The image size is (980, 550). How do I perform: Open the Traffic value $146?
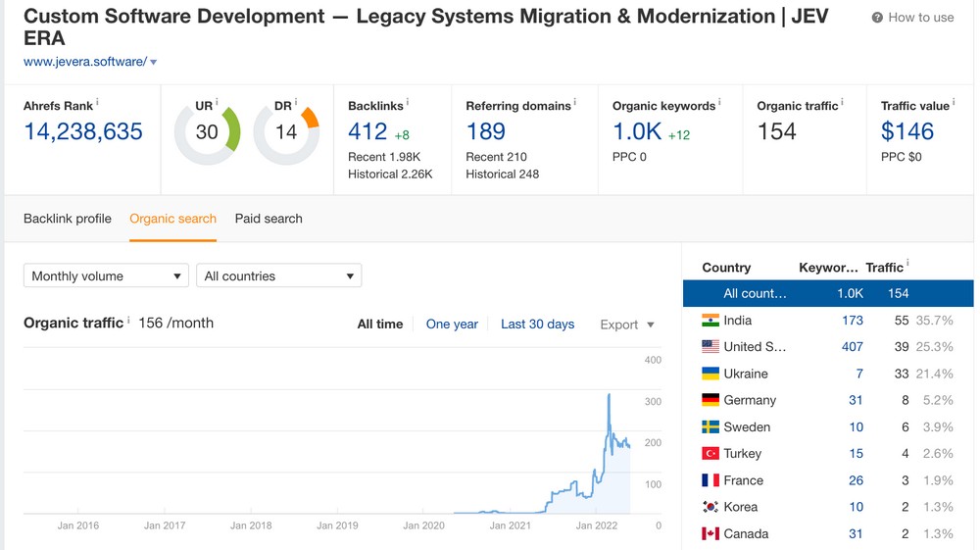click(907, 132)
